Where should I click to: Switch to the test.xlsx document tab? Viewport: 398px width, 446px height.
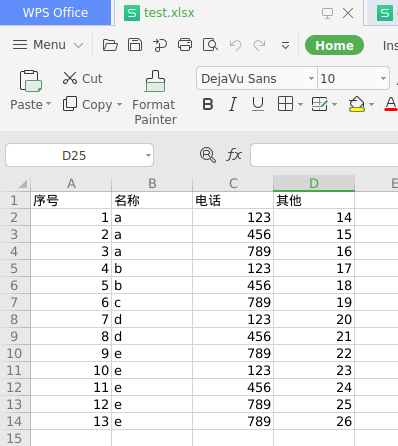[x=169, y=13]
